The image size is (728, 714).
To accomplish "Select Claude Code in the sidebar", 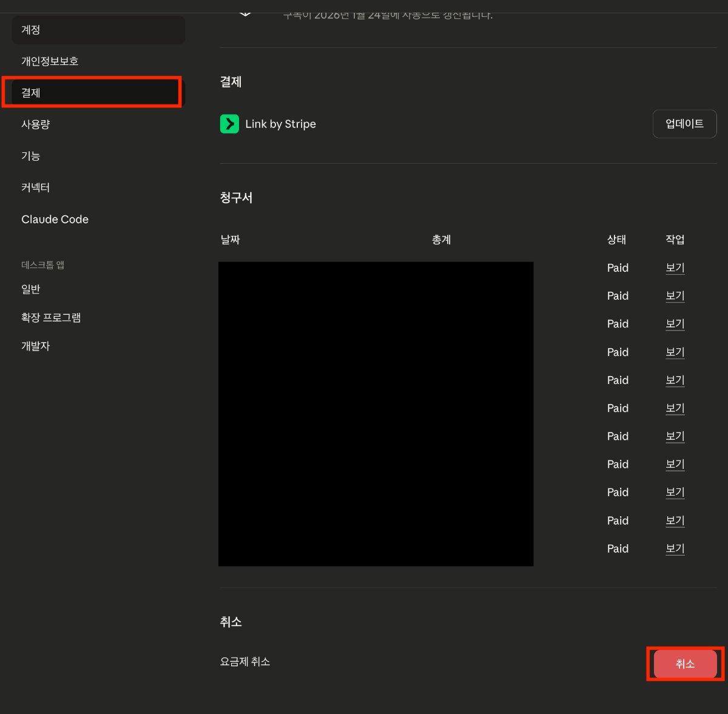I will point(55,220).
